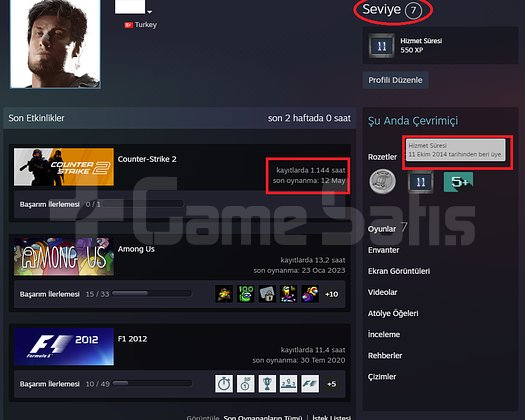Viewport: 525px width, 420px height.
Task: Open the Hizmet Süresi 11 badge icon
Action: (x=382, y=46)
